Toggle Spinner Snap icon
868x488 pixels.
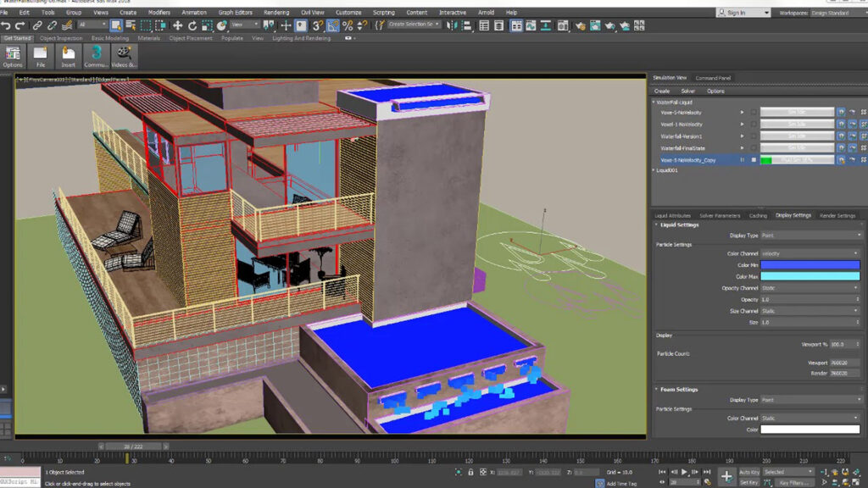(362, 25)
